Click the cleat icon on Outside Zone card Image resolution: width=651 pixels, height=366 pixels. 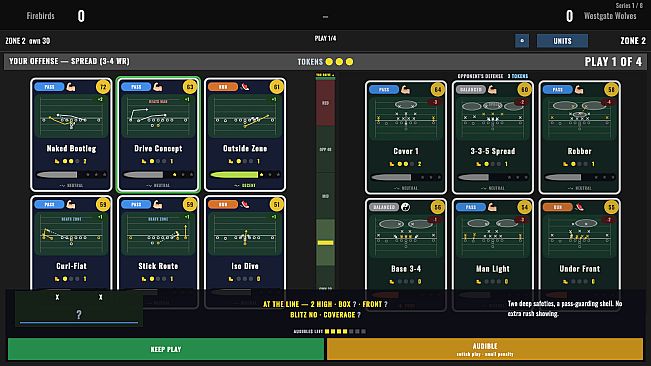tap(245, 87)
